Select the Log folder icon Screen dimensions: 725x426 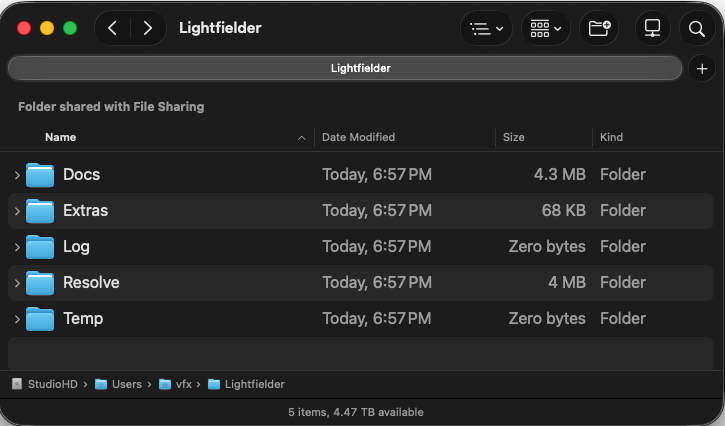tap(40, 247)
